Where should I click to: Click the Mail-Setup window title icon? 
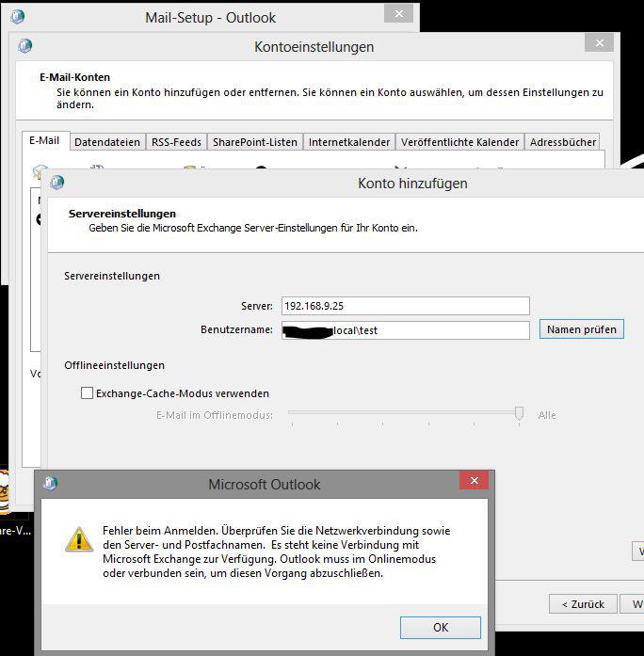pos(18,17)
